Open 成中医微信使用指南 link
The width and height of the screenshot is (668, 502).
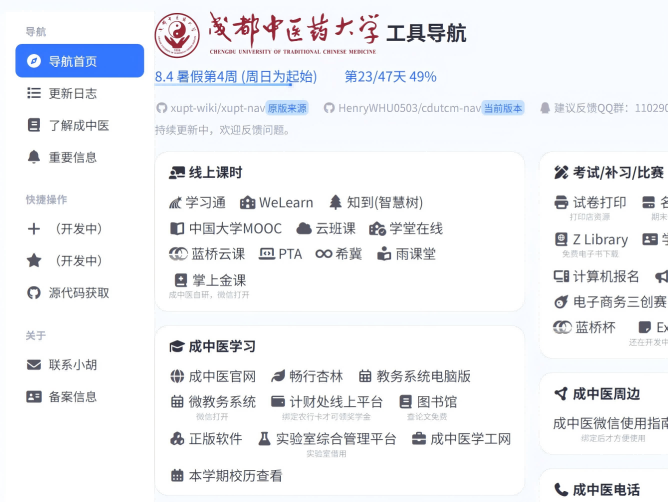point(610,424)
